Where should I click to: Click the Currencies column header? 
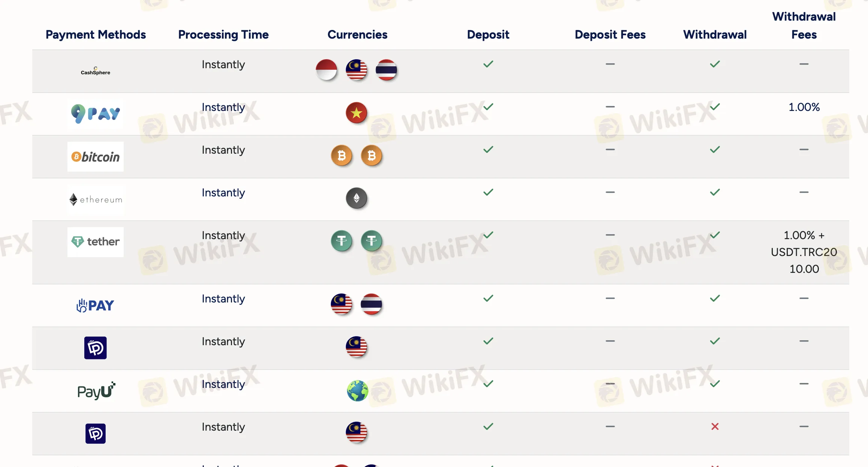pyautogui.click(x=357, y=34)
